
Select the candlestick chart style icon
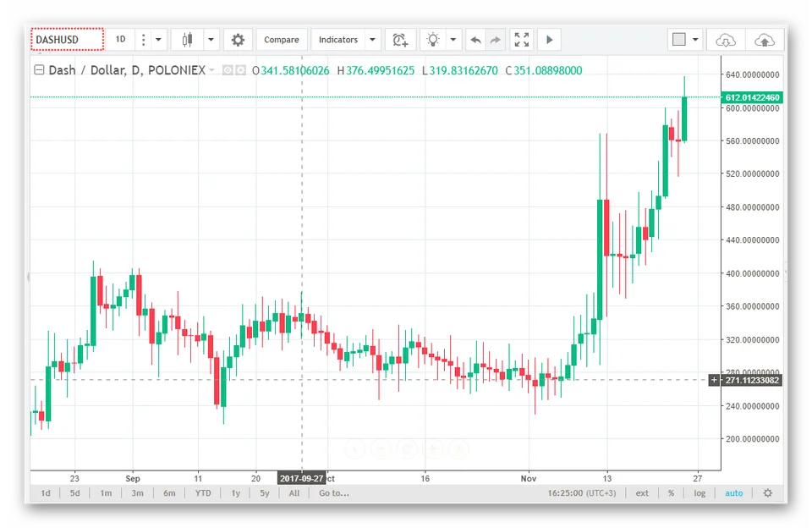click(x=188, y=40)
